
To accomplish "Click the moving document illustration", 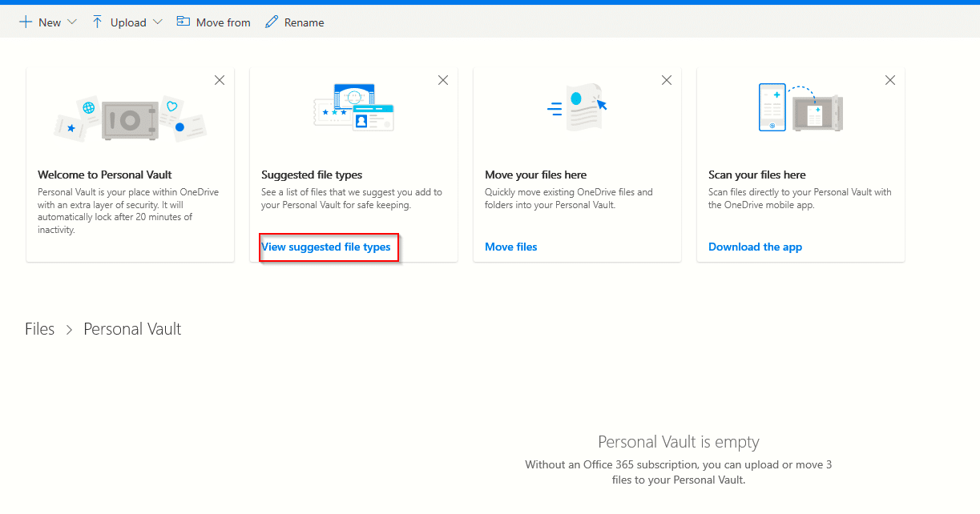I will pyautogui.click(x=578, y=106).
